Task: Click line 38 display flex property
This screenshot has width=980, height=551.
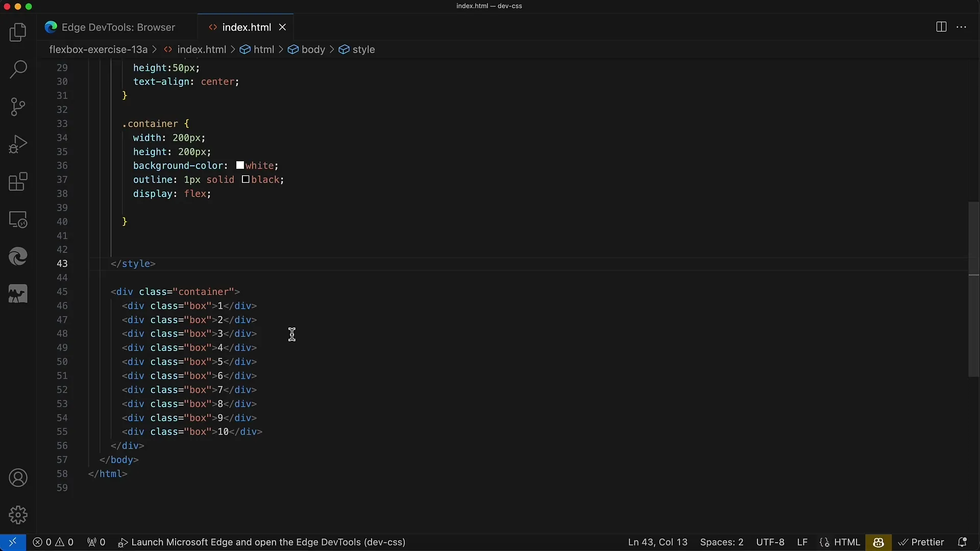Action: [171, 194]
